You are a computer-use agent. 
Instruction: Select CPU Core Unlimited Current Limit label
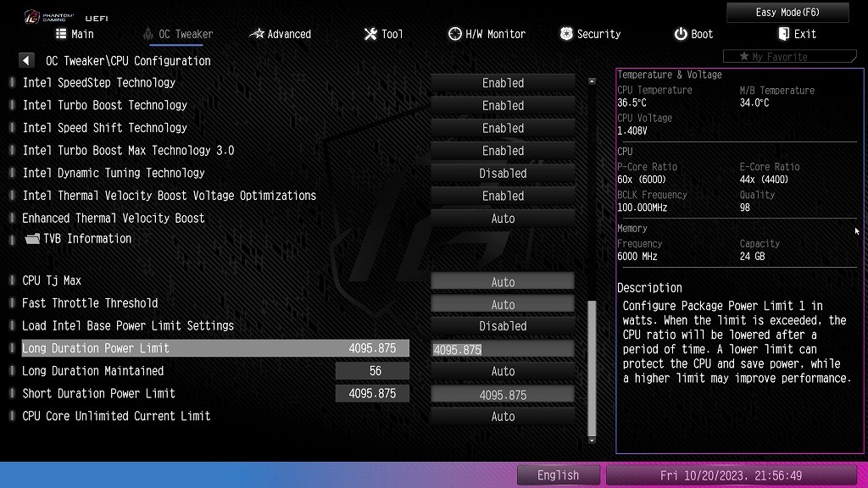tap(116, 416)
